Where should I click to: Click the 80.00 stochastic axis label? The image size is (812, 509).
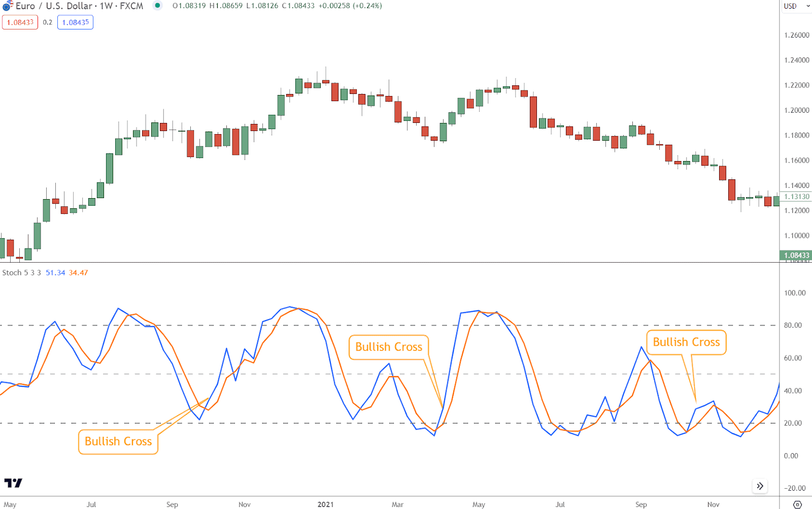coord(793,325)
